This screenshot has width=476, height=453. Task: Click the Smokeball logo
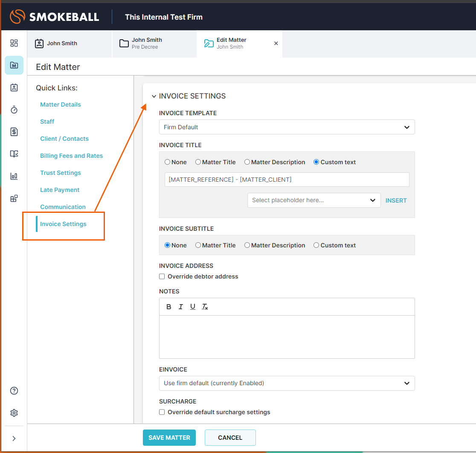pos(54,17)
